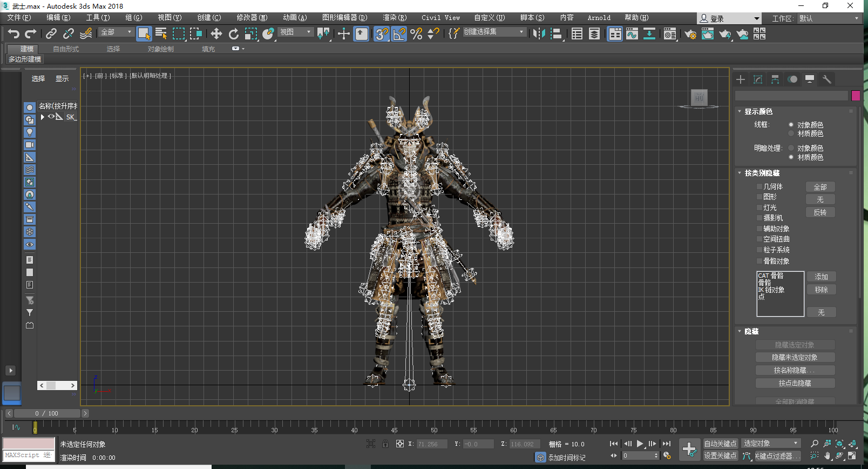Click the magenta object color swatch

pos(856,96)
